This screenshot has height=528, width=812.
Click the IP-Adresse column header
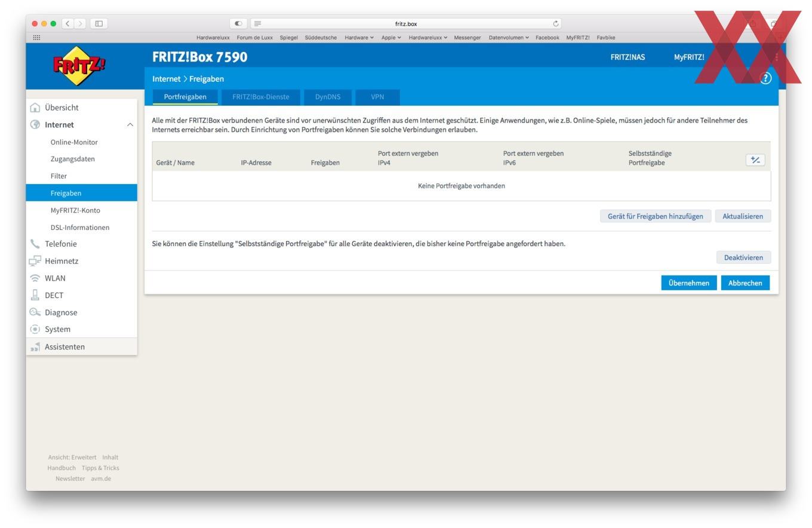coord(256,162)
